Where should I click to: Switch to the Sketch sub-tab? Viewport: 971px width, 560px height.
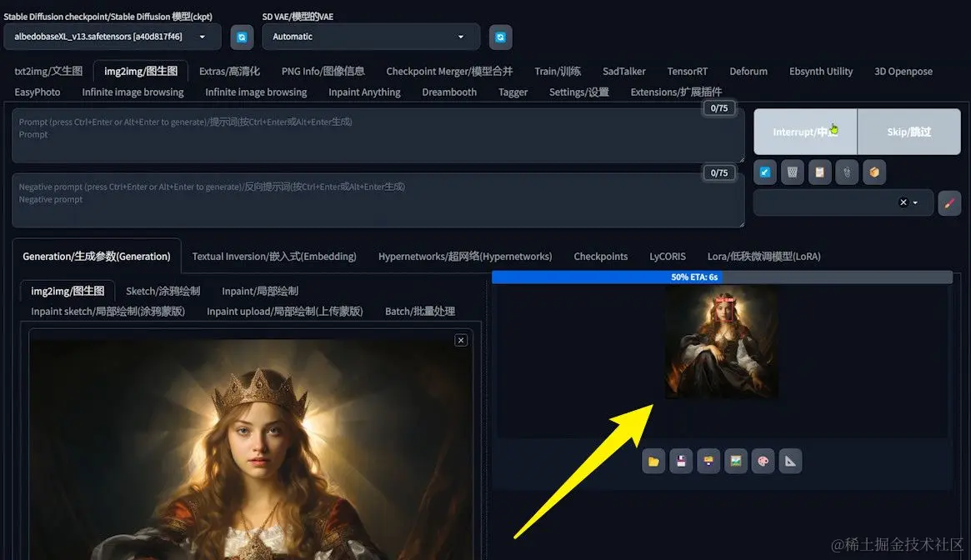[163, 291]
